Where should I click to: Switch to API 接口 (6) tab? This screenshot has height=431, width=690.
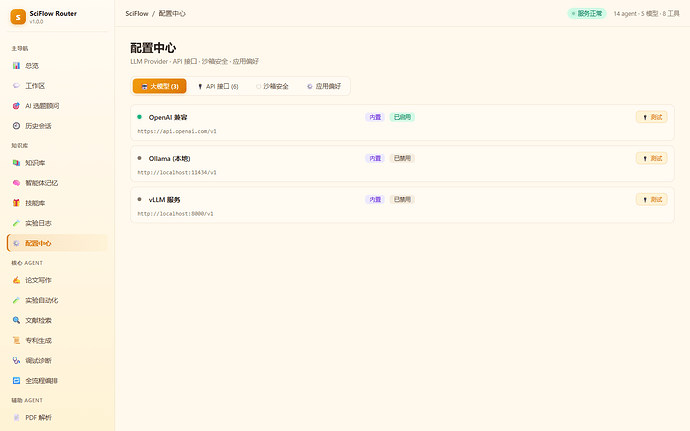coord(218,86)
